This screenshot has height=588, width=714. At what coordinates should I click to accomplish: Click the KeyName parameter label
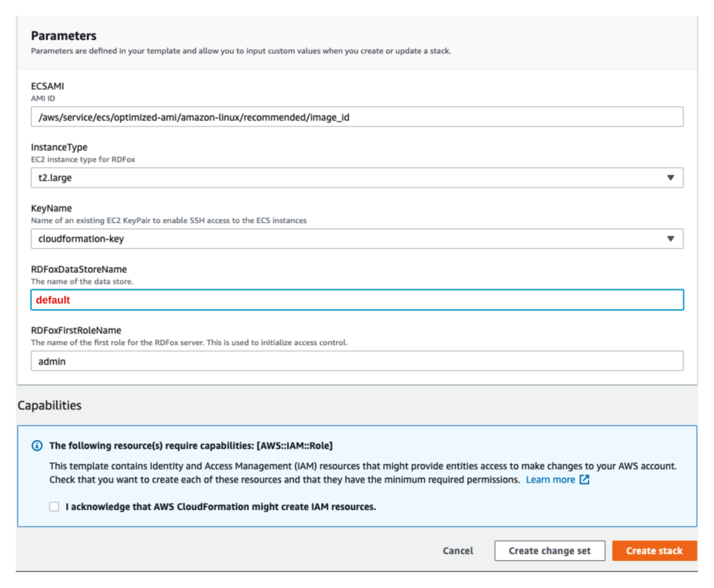[52, 208]
